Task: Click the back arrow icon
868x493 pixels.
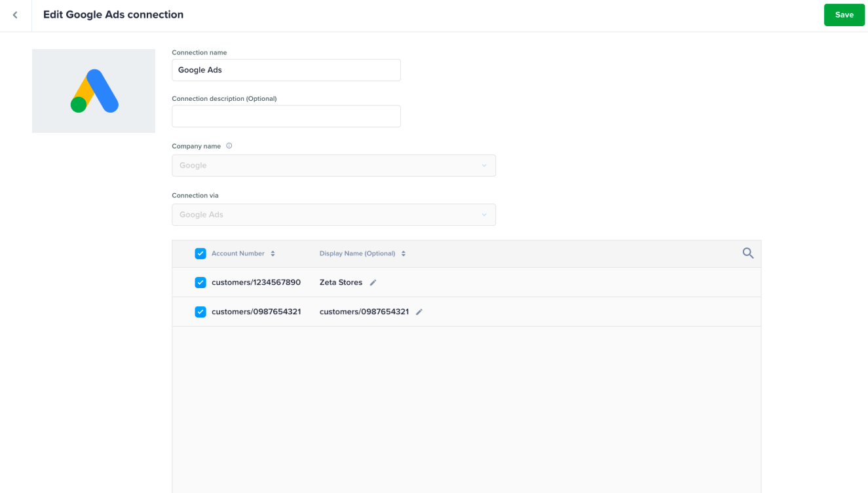Action: point(15,15)
